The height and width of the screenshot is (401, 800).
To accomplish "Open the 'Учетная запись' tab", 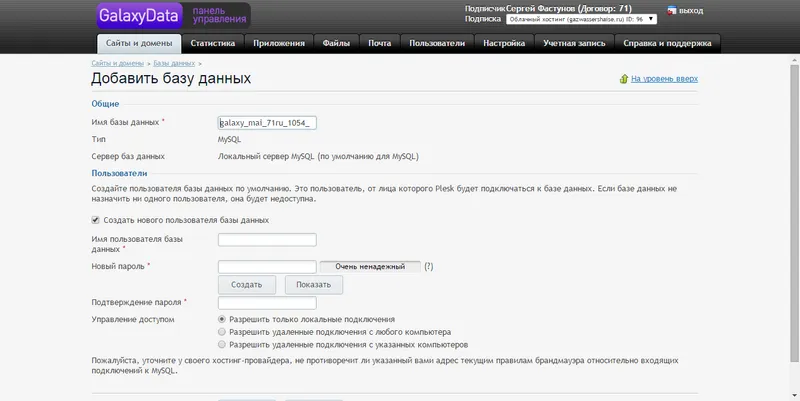I will click(574, 43).
